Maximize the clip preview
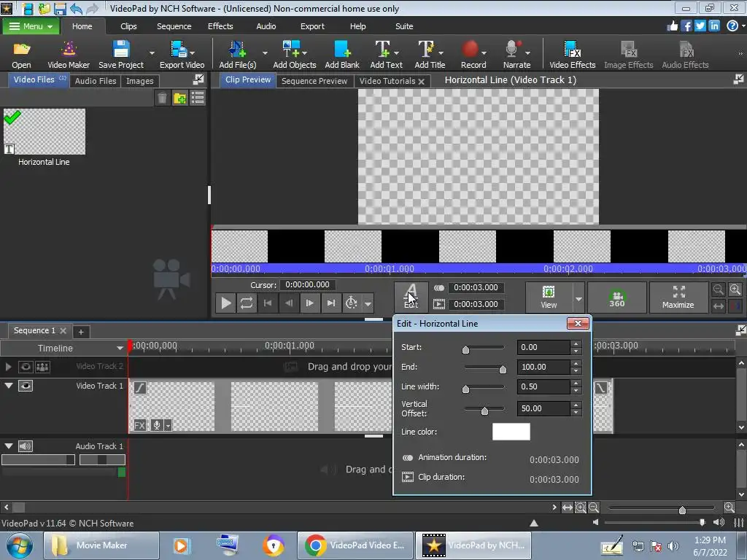The image size is (747, 560). click(x=678, y=297)
